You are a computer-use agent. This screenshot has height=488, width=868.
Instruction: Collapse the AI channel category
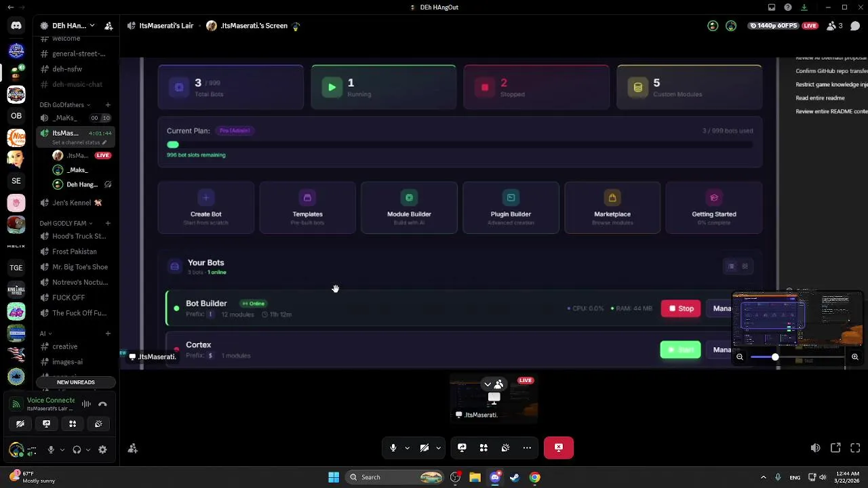coord(45,333)
